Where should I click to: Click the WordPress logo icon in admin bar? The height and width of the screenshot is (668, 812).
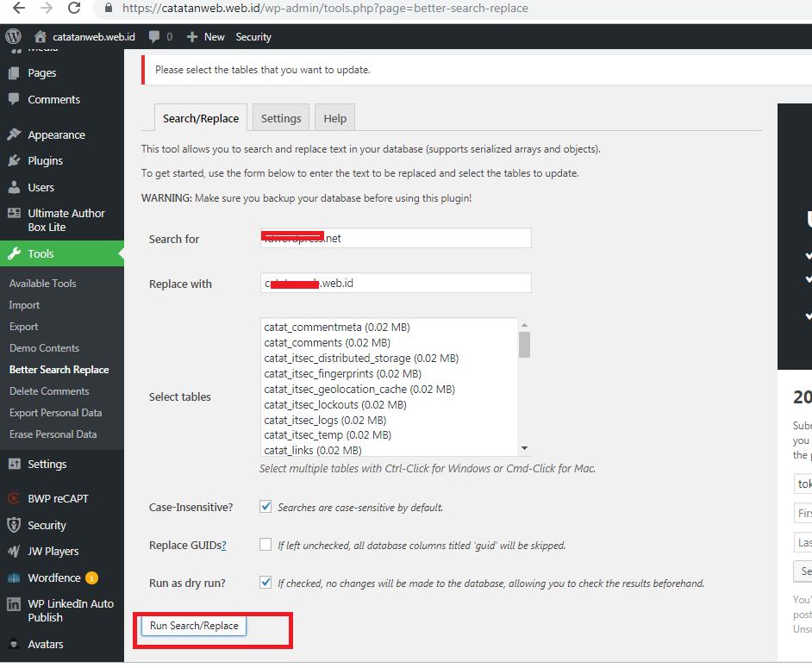click(13, 37)
